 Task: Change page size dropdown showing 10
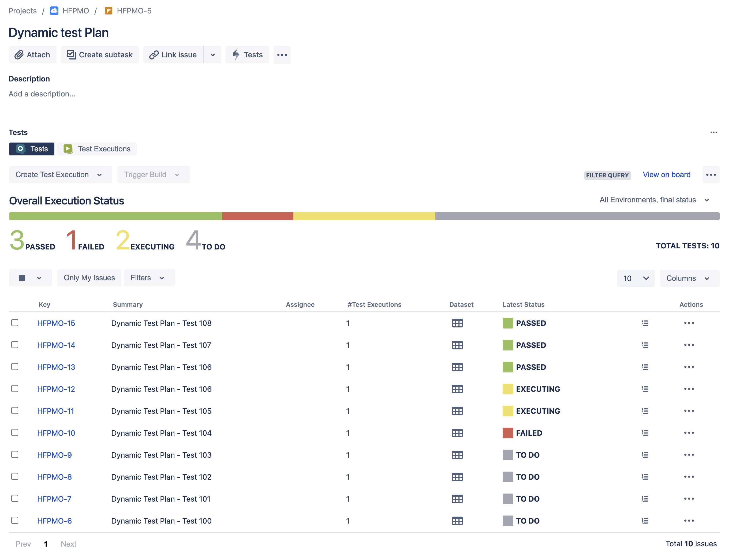tap(636, 278)
